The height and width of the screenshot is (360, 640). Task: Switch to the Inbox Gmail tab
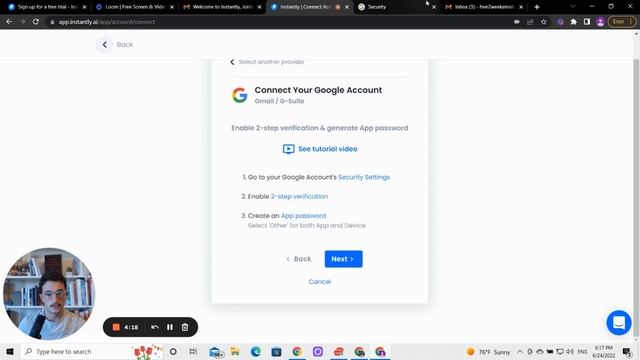point(484,7)
